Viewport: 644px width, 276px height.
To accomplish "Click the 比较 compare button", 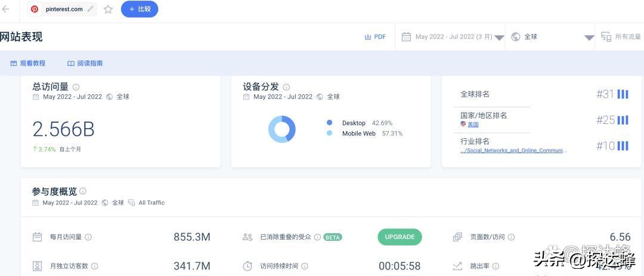I will (139, 9).
